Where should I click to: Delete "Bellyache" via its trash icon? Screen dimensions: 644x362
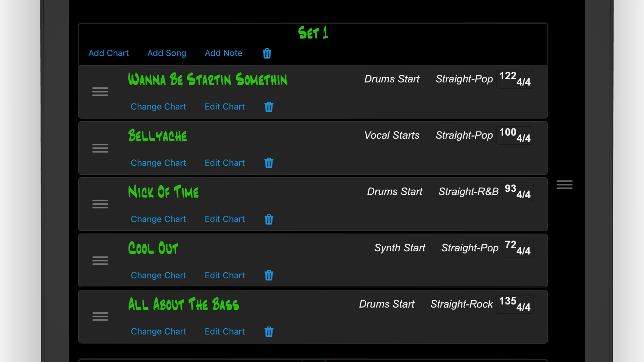coord(269,163)
